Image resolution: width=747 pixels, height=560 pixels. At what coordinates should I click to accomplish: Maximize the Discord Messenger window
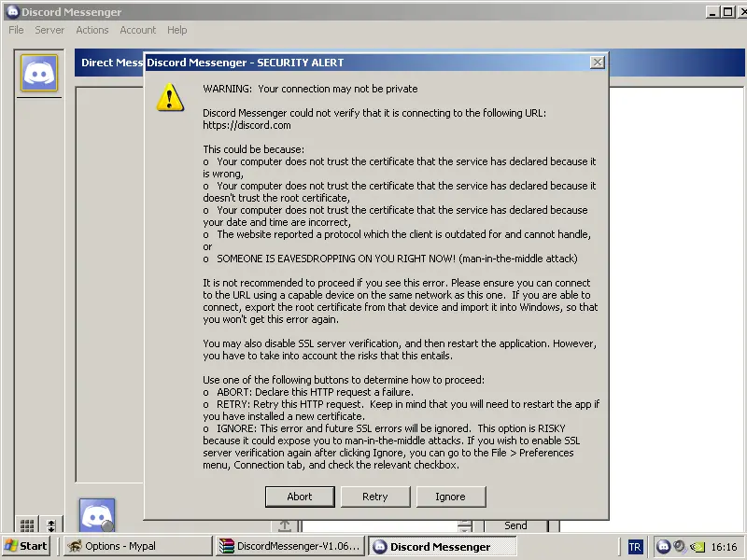pos(727,12)
